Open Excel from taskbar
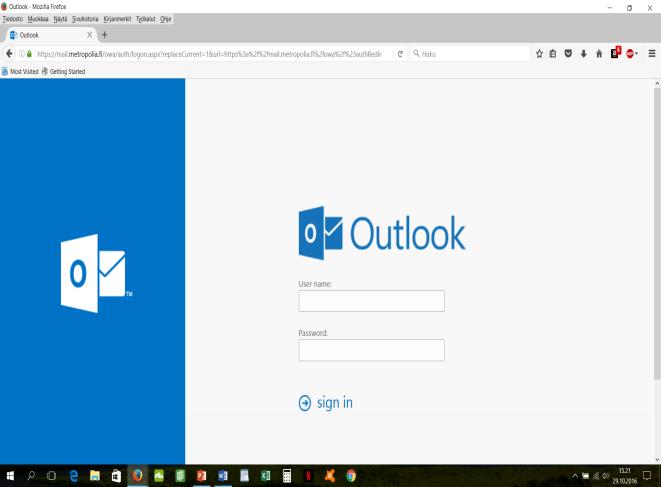The width and height of the screenshot is (661, 487). [266, 476]
